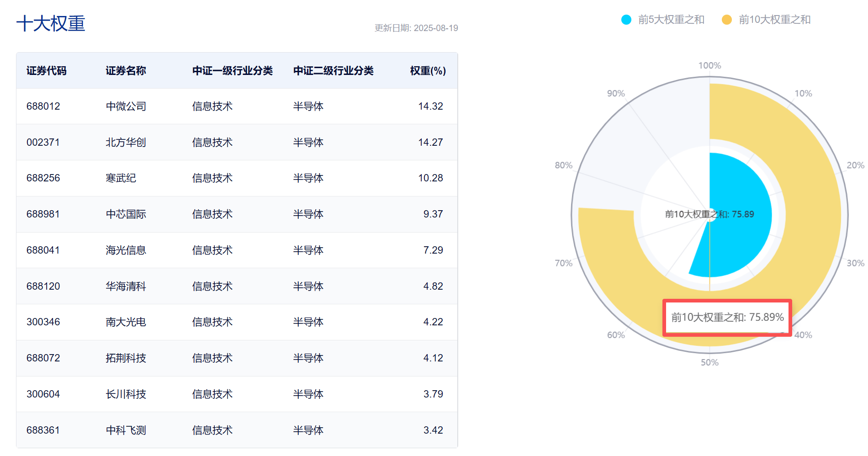Viewport: 868px width, 456px height.
Task: Click the security name 寒武纪
Action: 121,178
